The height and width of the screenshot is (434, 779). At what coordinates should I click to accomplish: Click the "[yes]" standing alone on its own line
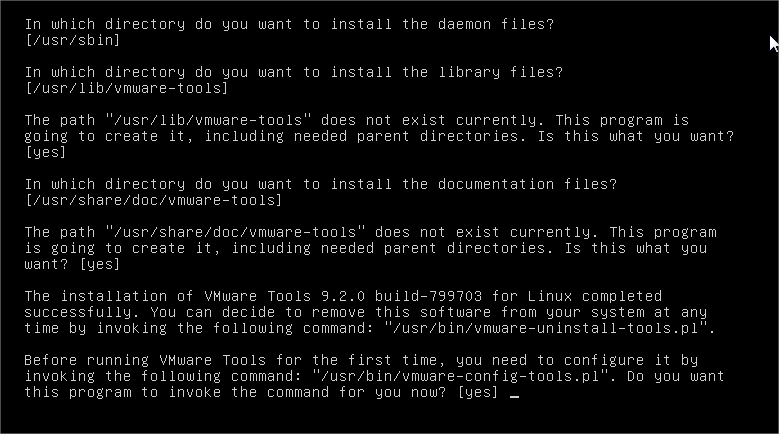[45, 152]
